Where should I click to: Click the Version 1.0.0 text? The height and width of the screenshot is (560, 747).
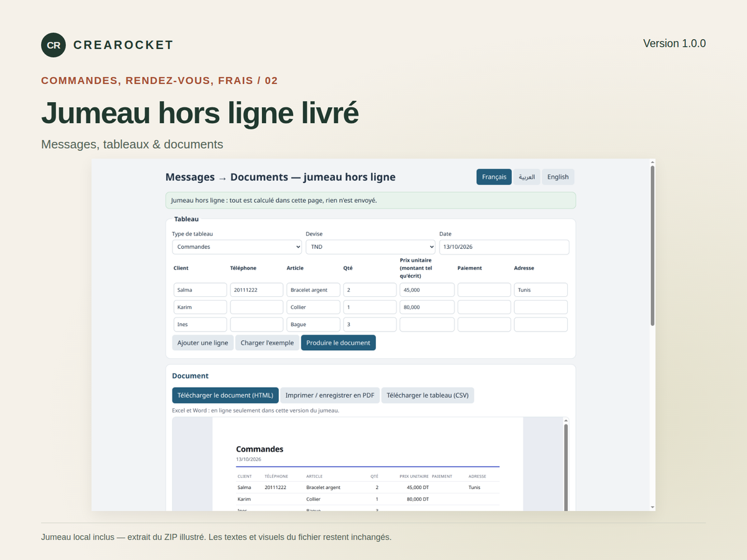pyautogui.click(x=674, y=44)
